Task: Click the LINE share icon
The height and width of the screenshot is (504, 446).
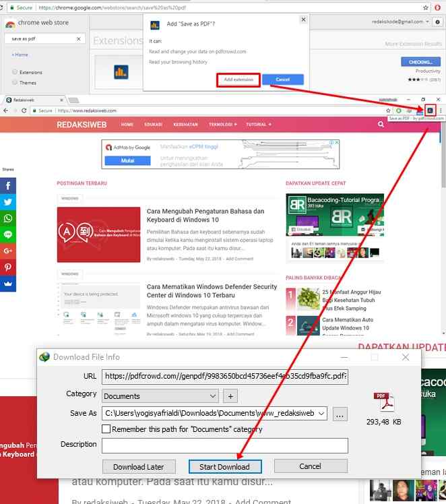Action: pyautogui.click(x=7, y=234)
